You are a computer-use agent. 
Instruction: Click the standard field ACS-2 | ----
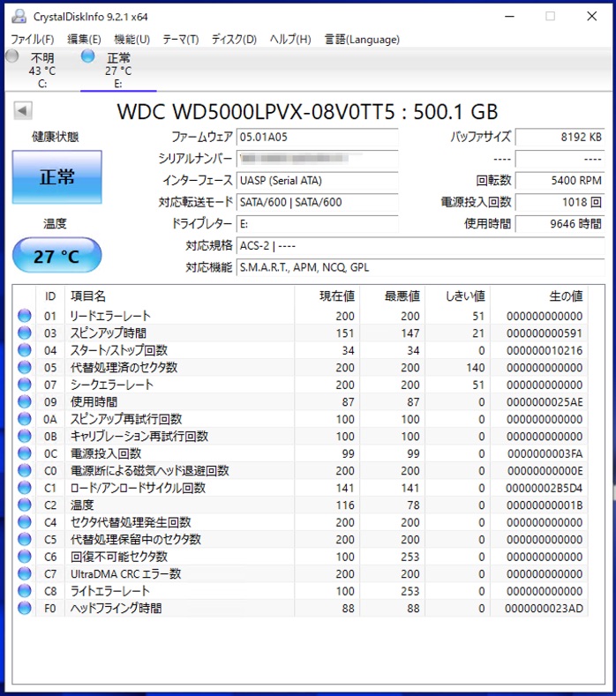(420, 245)
